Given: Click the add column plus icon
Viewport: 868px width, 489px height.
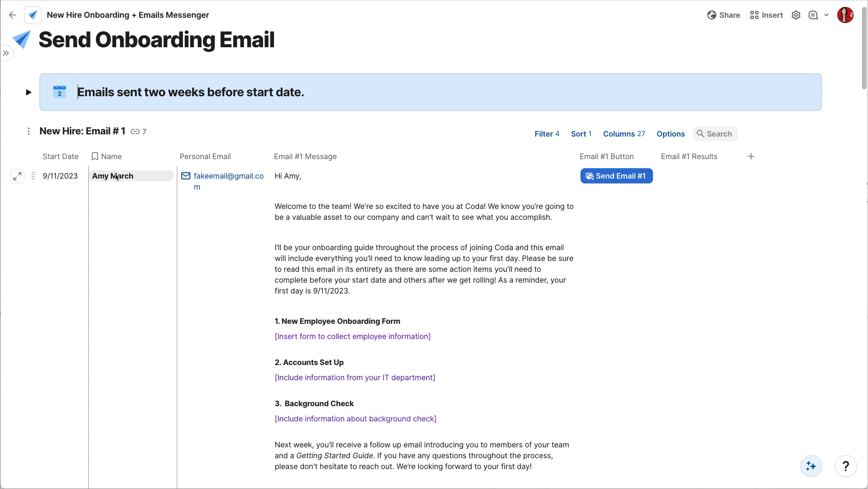Looking at the screenshot, I should pos(751,156).
